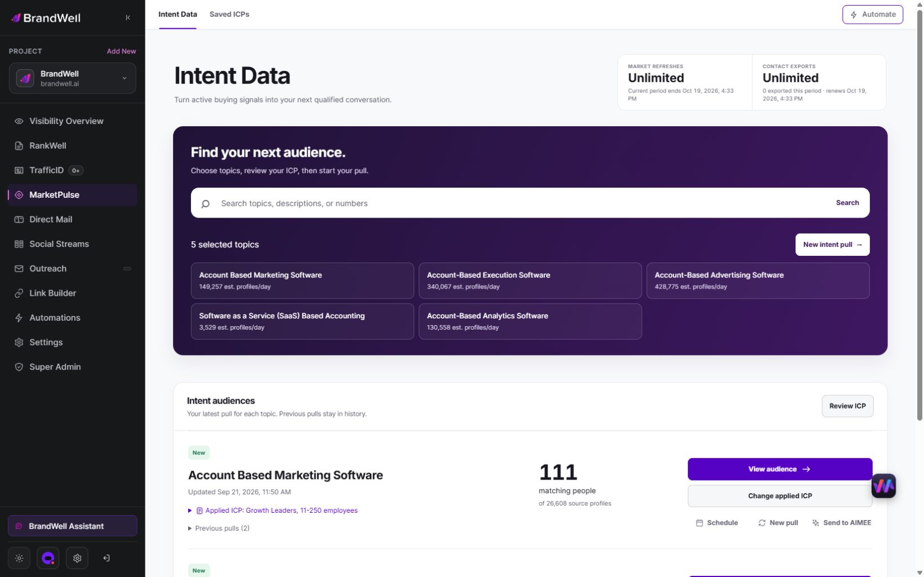Viewport: 924px width, 577px height.
Task: Expand Previous pulls (2) history
Action: [219, 528]
